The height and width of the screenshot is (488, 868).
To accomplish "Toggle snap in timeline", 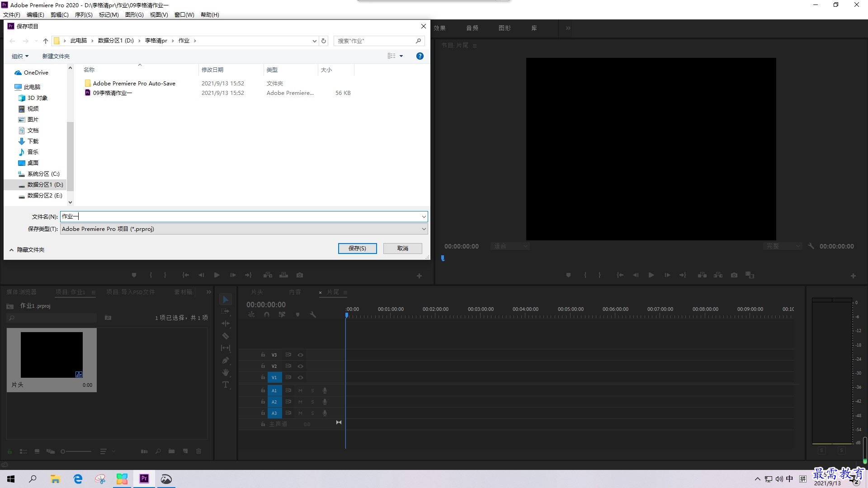I will pos(267,314).
